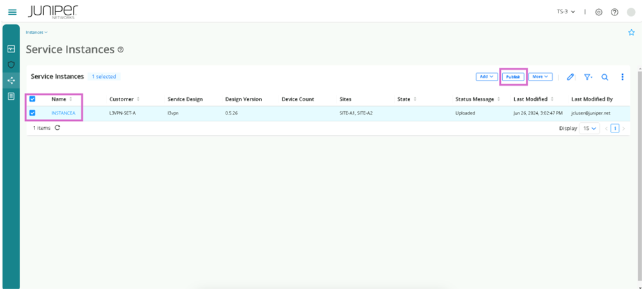
Task: Click the Last Modified By column header
Action: click(592, 99)
